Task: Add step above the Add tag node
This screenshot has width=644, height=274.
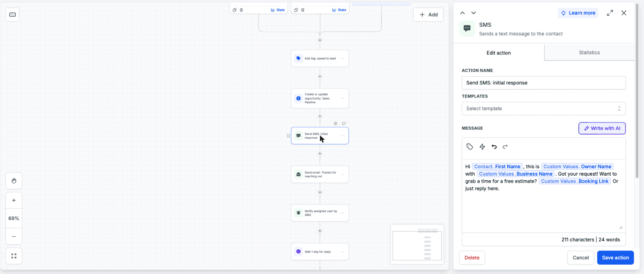Action: (x=320, y=40)
